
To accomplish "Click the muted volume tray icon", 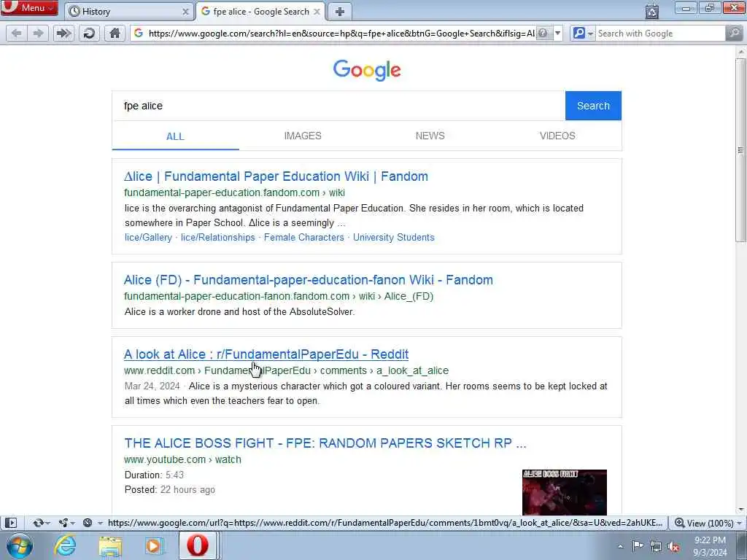I will click(x=673, y=546).
